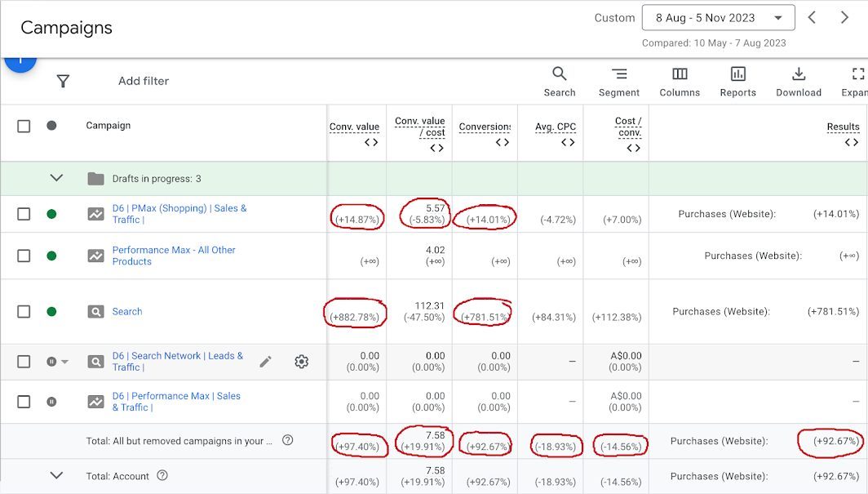The height and width of the screenshot is (494, 868).
Task: Collapse the Drafts in progress row
Action: tap(56, 178)
